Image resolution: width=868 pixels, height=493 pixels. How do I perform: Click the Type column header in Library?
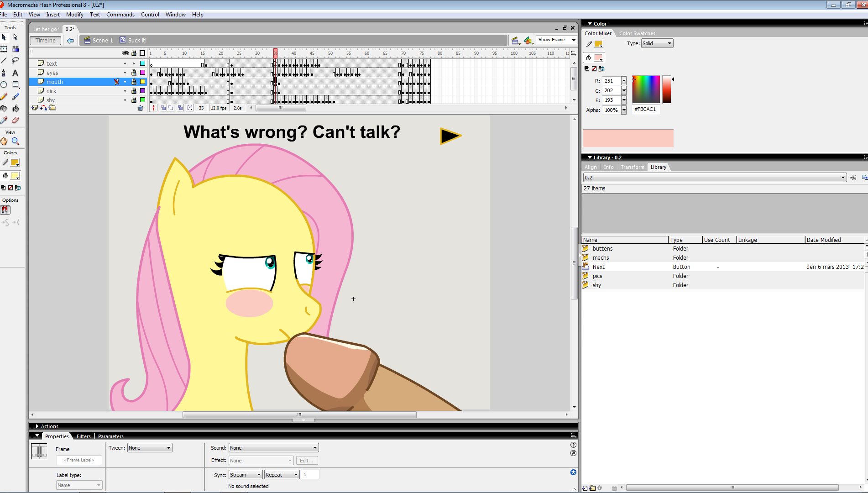tap(685, 240)
